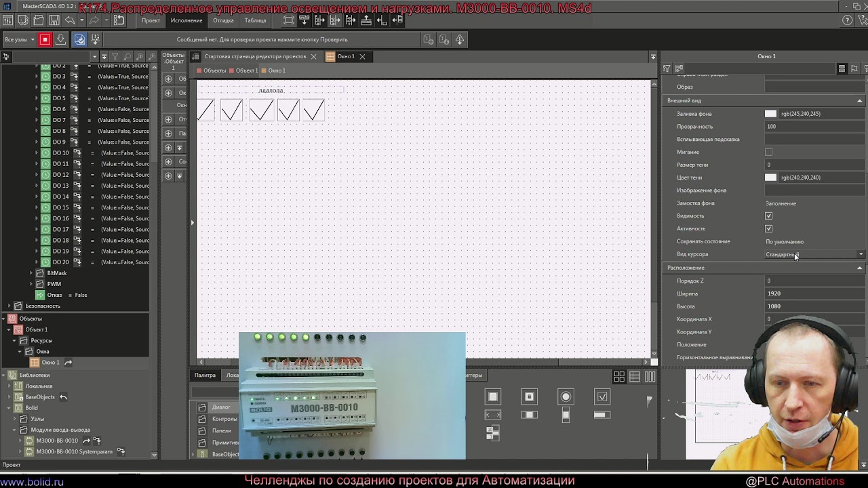The height and width of the screenshot is (488, 868).
Task: Switch to Стартовая страница редактора проектов tab
Action: click(x=255, y=57)
